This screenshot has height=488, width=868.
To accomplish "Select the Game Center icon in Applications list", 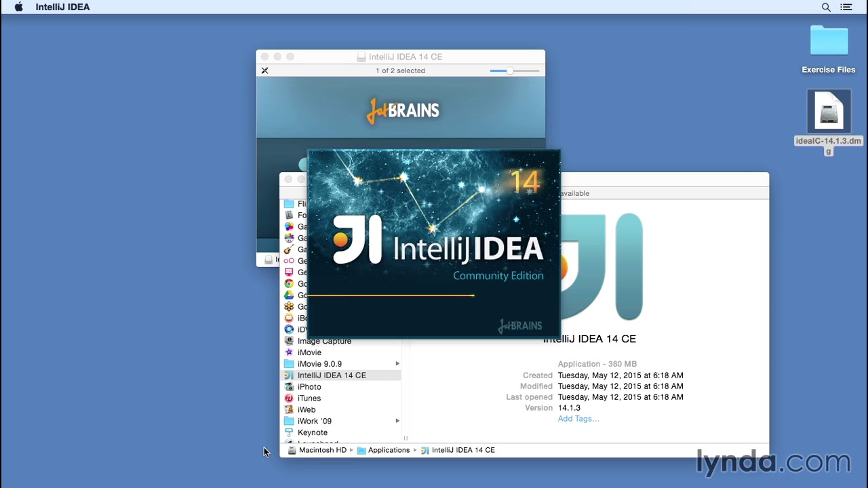I will (289, 227).
